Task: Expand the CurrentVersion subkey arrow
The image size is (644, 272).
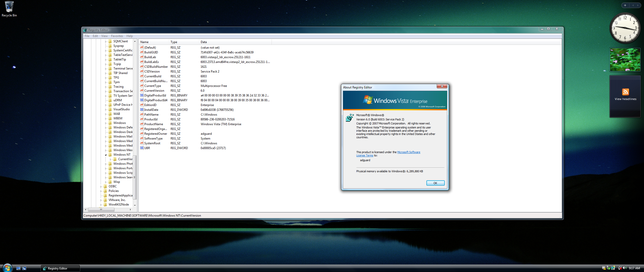Action: [x=110, y=159]
